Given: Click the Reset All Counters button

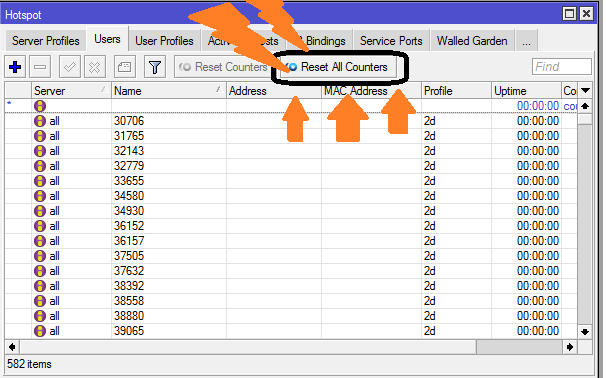Looking at the screenshot, I should (339, 67).
